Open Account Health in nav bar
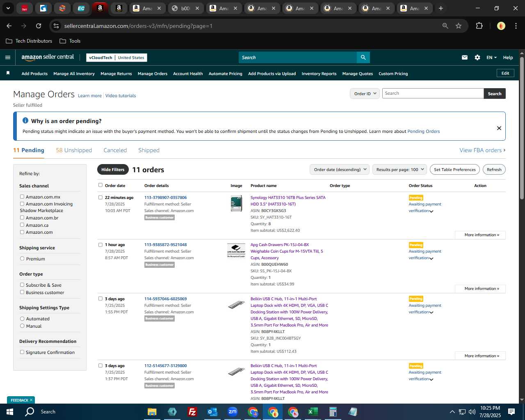This screenshot has height=420, width=525. click(x=188, y=73)
